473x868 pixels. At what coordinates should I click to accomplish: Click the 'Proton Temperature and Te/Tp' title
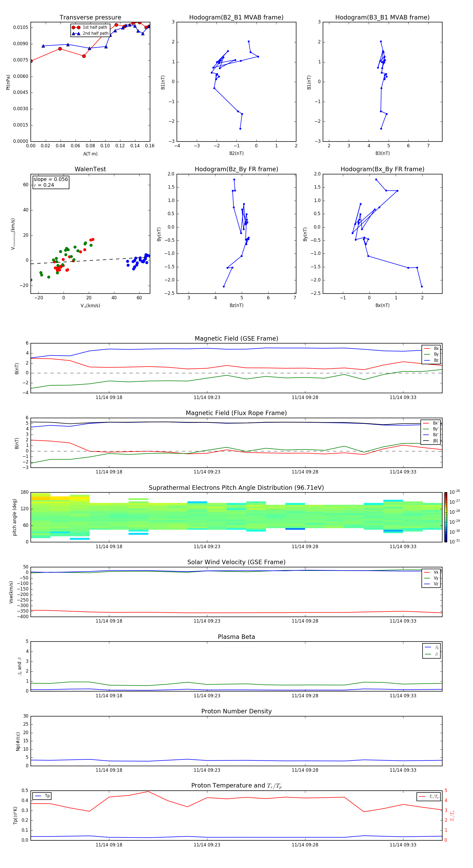236,786
